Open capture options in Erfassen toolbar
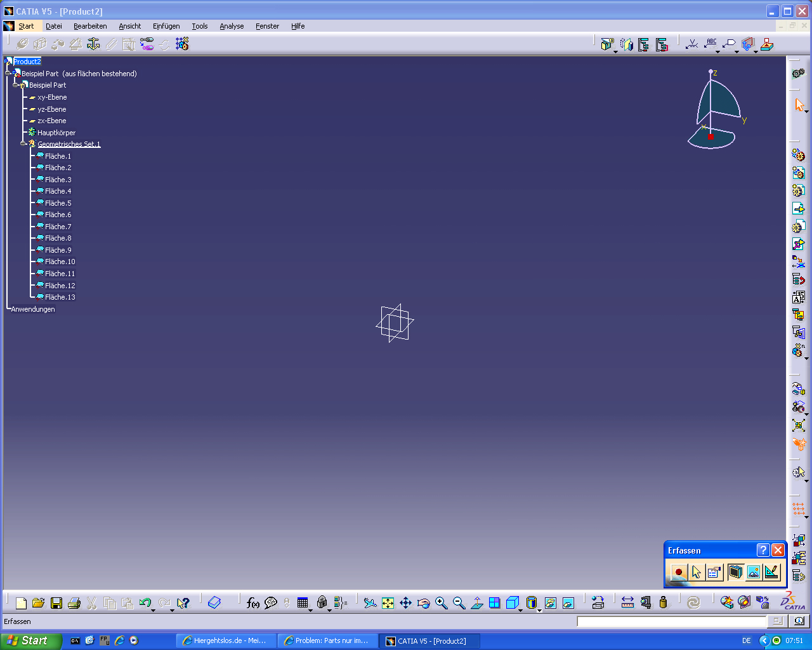Image resolution: width=812 pixels, height=650 pixels. [x=714, y=572]
